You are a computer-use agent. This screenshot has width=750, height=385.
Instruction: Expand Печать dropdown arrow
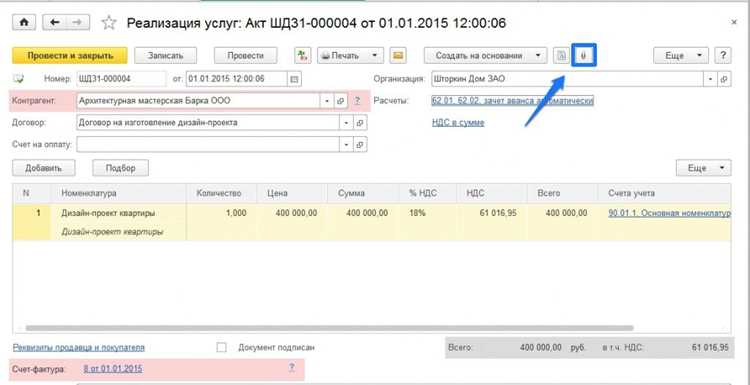click(375, 55)
